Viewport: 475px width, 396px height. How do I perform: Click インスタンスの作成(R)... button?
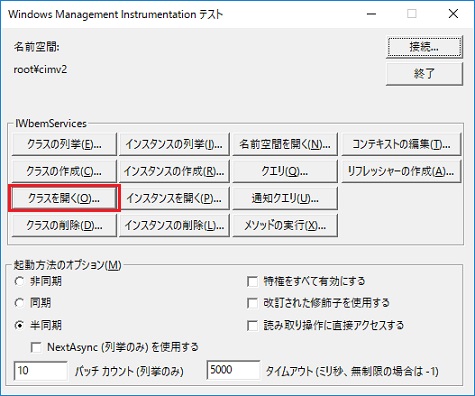pos(174,171)
